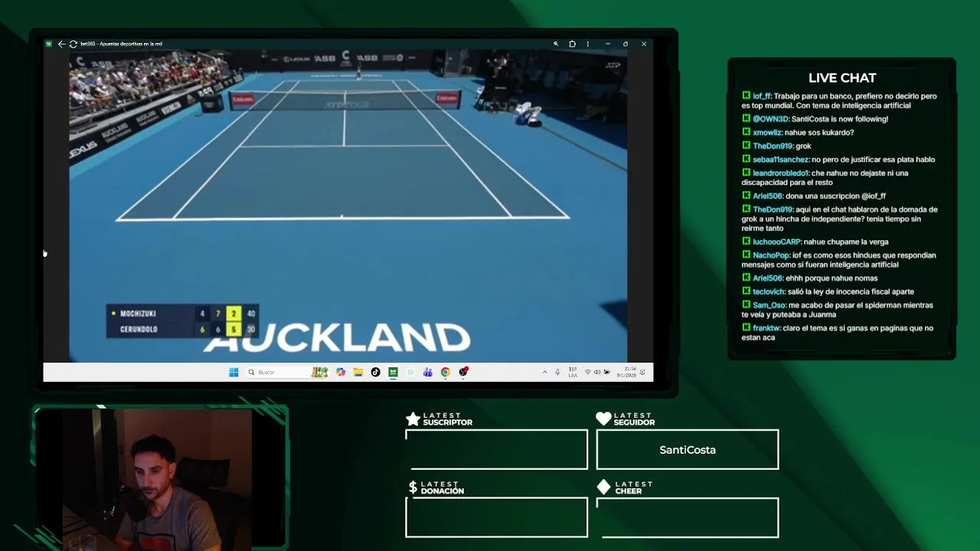Image resolution: width=980 pixels, height=551 pixels.
Task: Click the dollar icon beside Latest Donación
Action: [413, 487]
